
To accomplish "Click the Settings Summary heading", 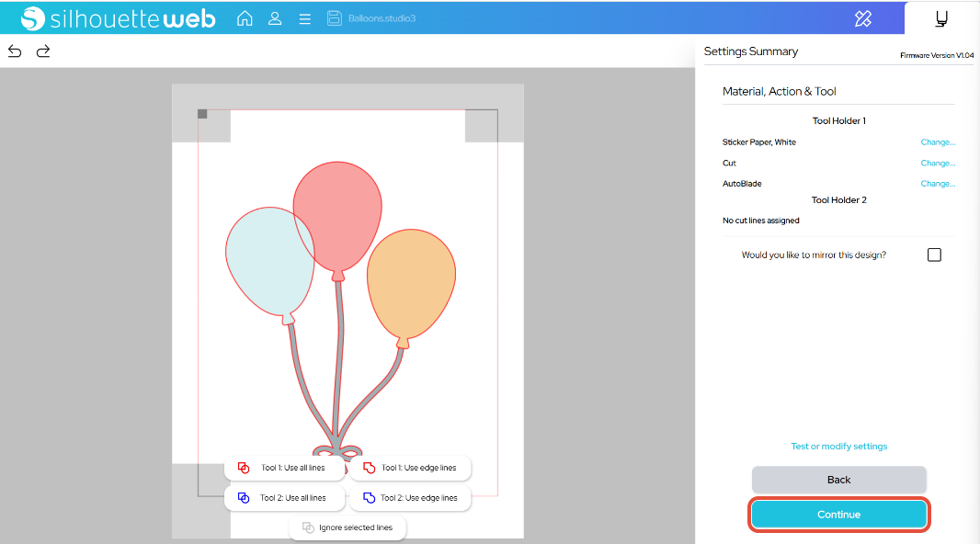I will click(750, 51).
